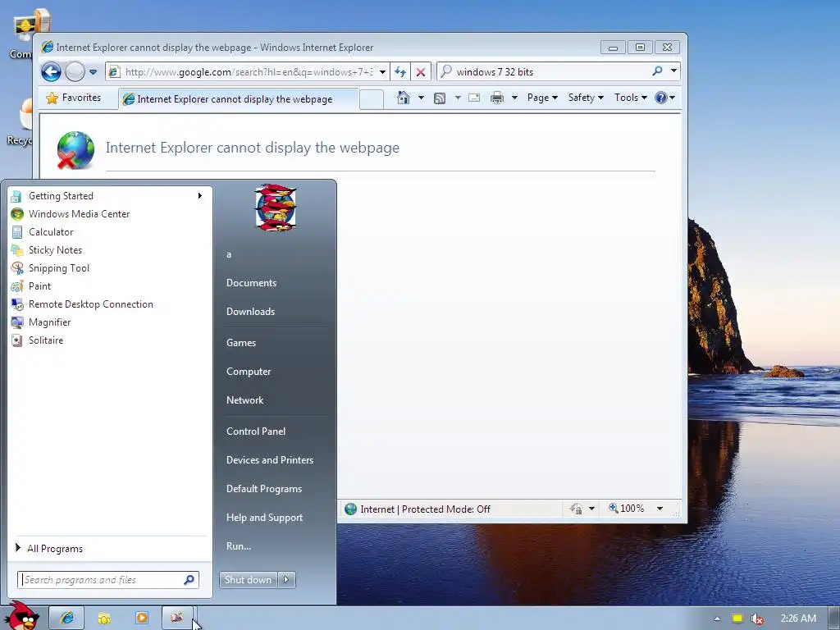Launch Windows Media Center from Start menu
The height and width of the screenshot is (630, 840).
(107, 214)
